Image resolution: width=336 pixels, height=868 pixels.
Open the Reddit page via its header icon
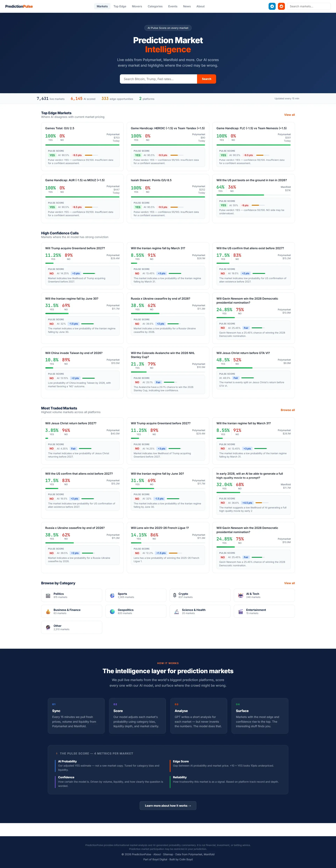pos(281,6)
